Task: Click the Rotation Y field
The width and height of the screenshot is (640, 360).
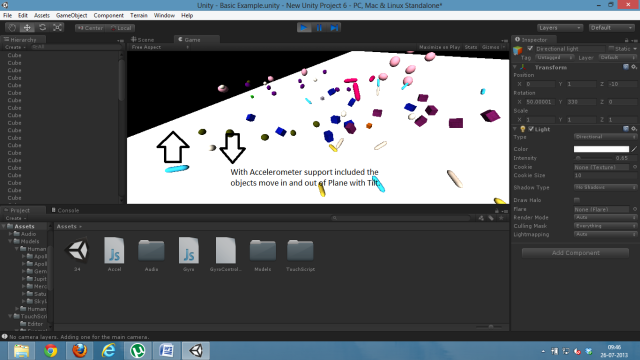Action: (x=581, y=102)
